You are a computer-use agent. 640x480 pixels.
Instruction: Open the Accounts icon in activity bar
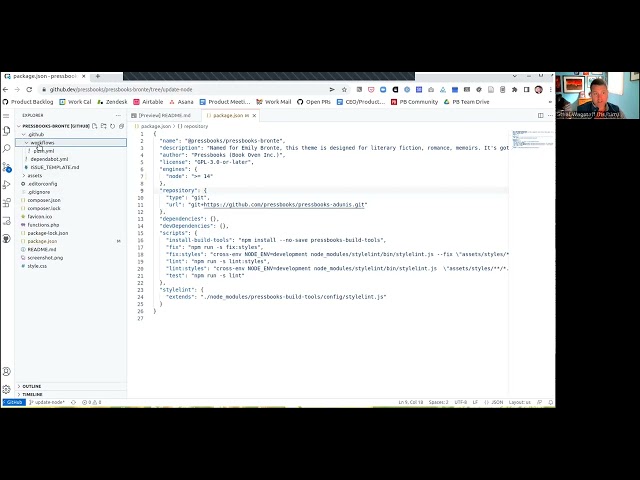pos(7,371)
